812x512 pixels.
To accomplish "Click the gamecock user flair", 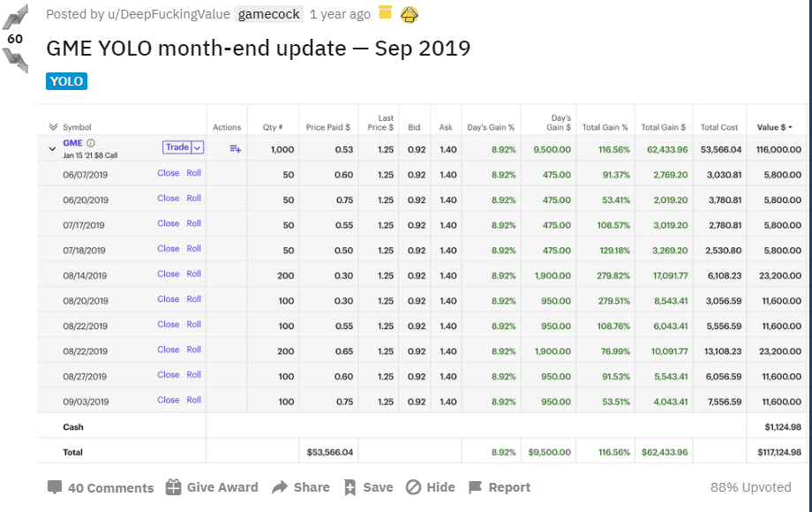I will pos(269,14).
